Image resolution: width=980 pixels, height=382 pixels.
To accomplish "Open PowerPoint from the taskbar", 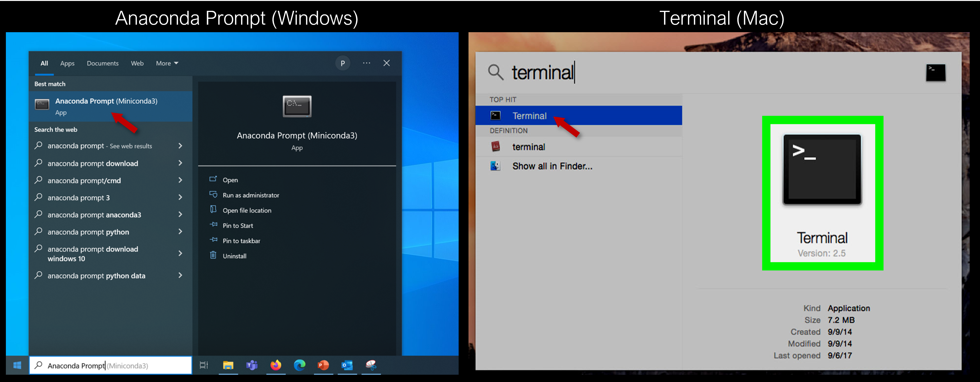I will 323,365.
